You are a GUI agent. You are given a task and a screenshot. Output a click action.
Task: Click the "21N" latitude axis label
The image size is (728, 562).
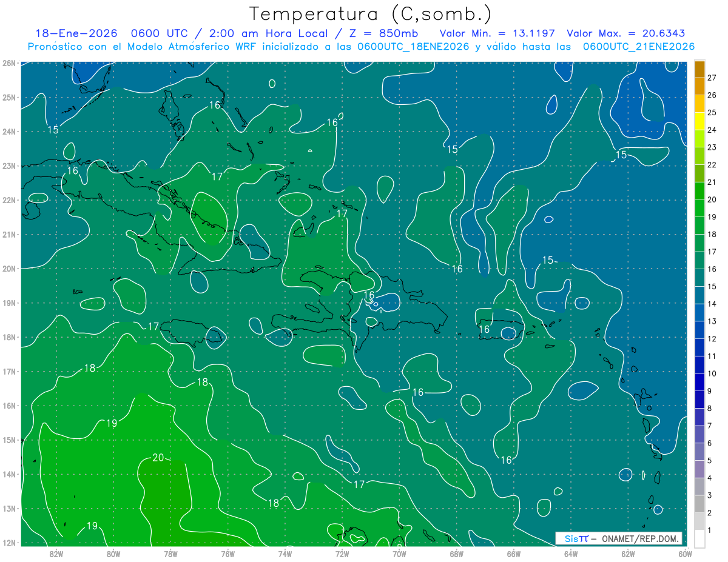tap(9, 234)
